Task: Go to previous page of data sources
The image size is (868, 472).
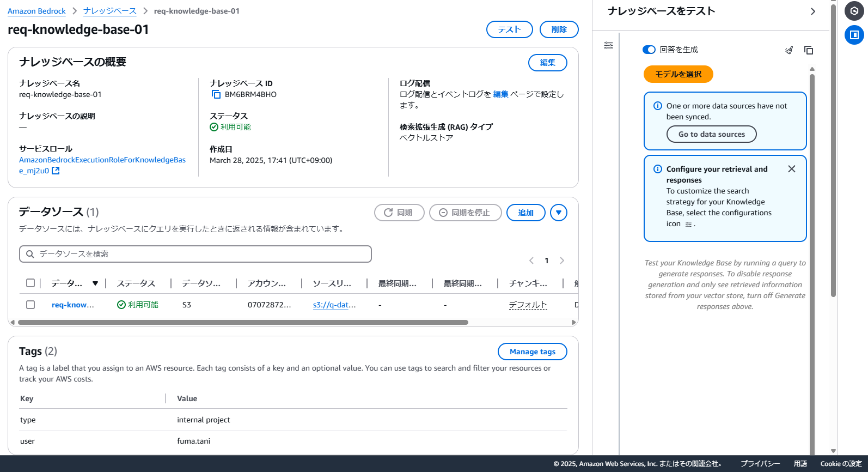Action: coord(531,261)
